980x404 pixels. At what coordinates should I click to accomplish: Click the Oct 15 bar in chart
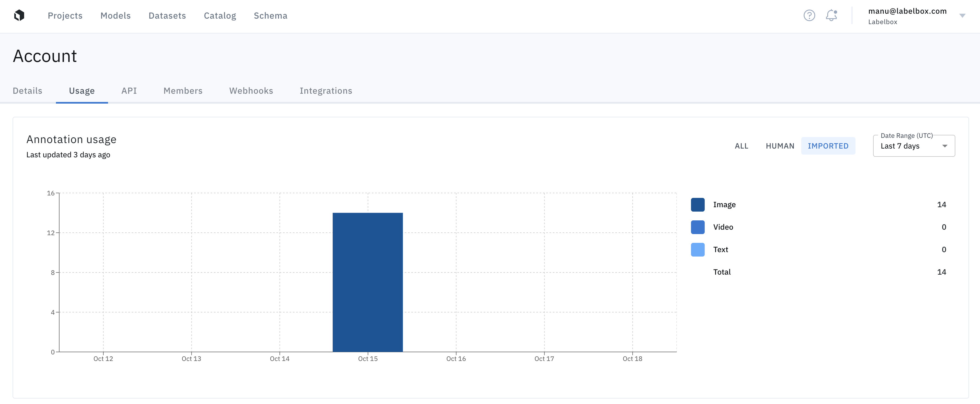(367, 282)
